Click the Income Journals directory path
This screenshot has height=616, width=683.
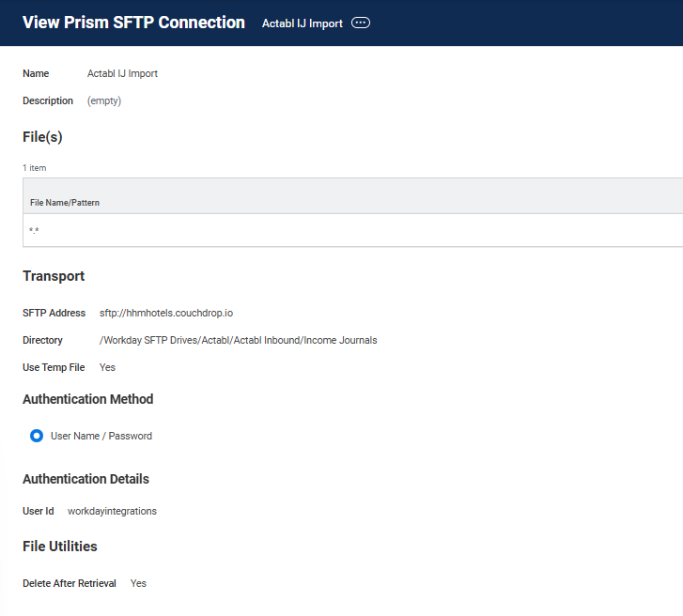pos(238,340)
